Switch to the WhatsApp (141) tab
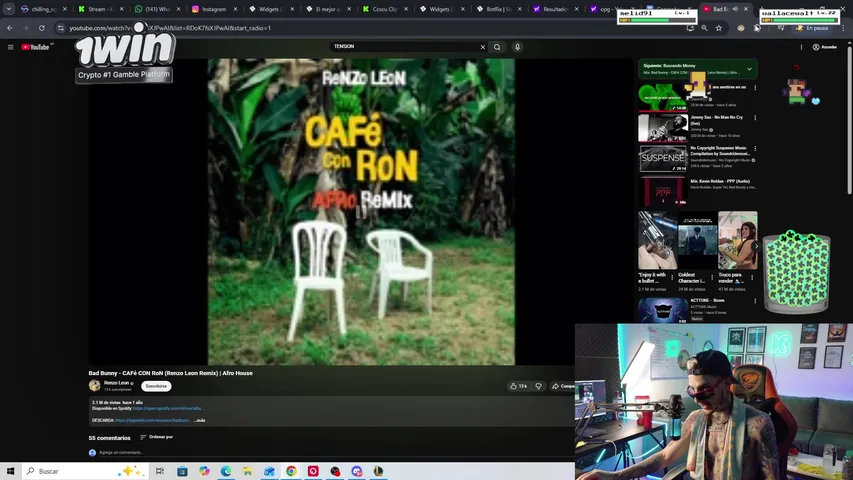 (x=158, y=9)
